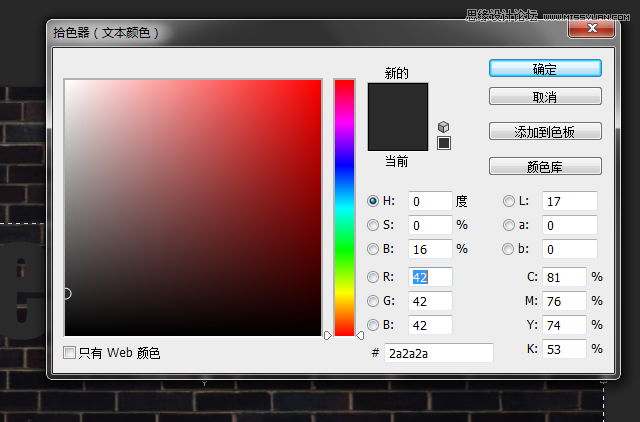The height and width of the screenshot is (422, 640).
Task: Select the R red radio button
Action: pyautogui.click(x=373, y=277)
